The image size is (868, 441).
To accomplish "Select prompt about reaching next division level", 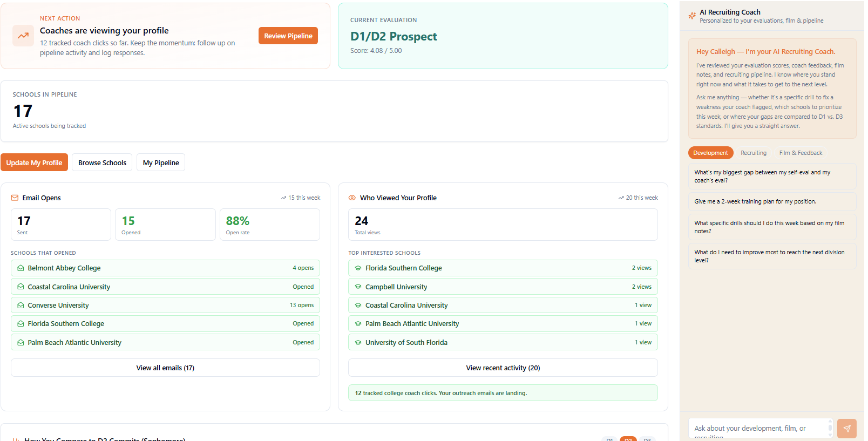I will tap(772, 256).
